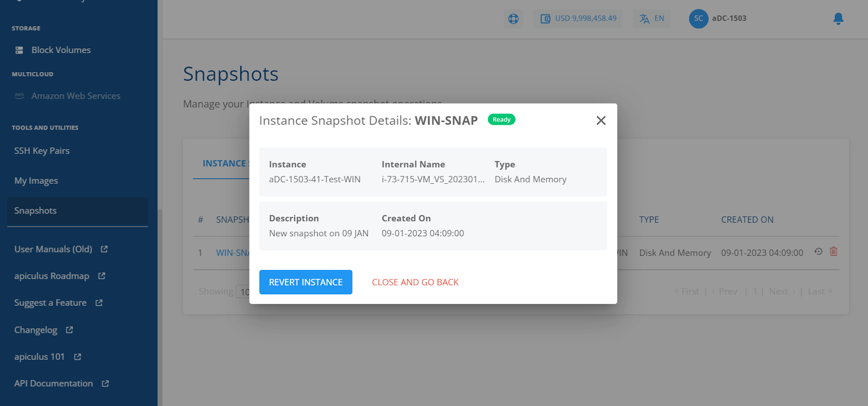Go to Last page in pagination
The image size is (868, 406).
tap(820, 292)
